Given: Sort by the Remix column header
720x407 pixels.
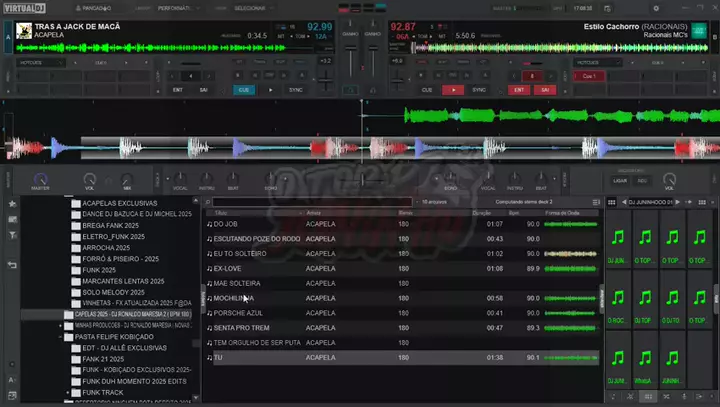Looking at the screenshot, I should (405, 213).
